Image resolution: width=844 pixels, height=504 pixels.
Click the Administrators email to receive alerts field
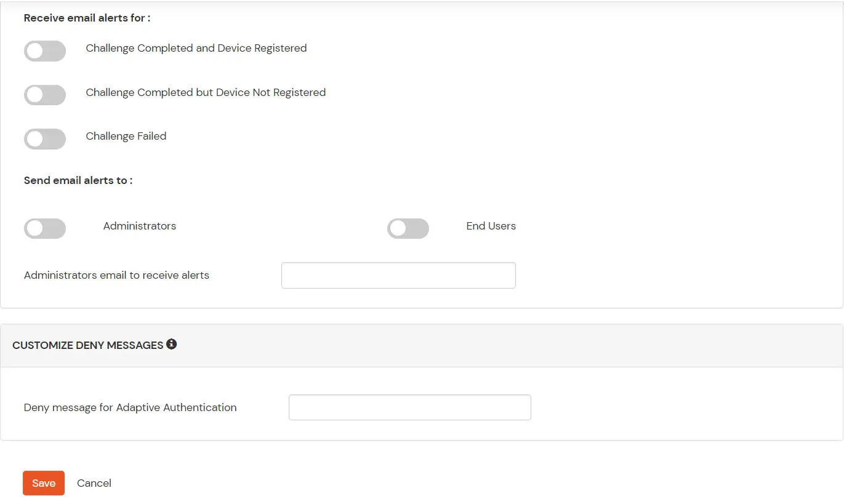point(398,276)
